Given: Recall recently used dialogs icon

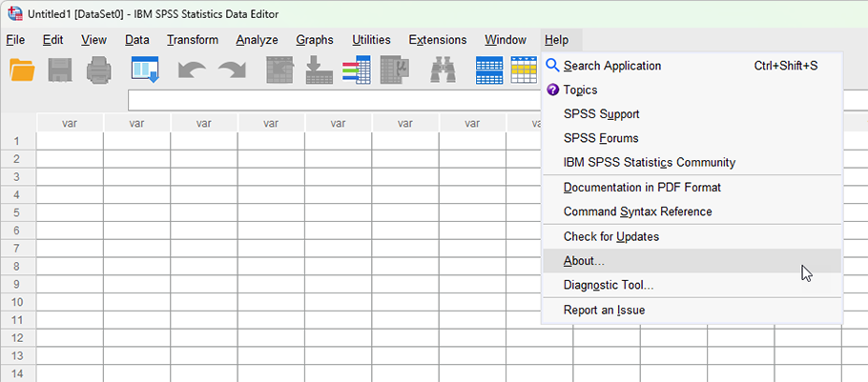Looking at the screenshot, I should pos(145,70).
